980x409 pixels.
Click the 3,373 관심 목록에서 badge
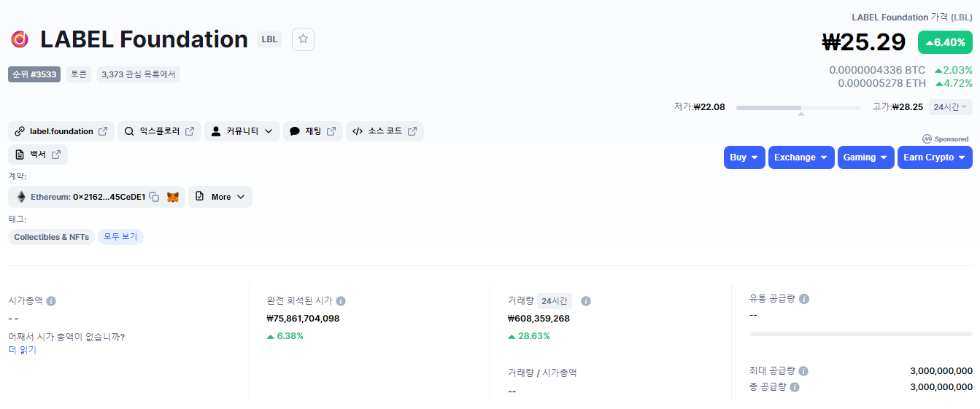coord(139,74)
